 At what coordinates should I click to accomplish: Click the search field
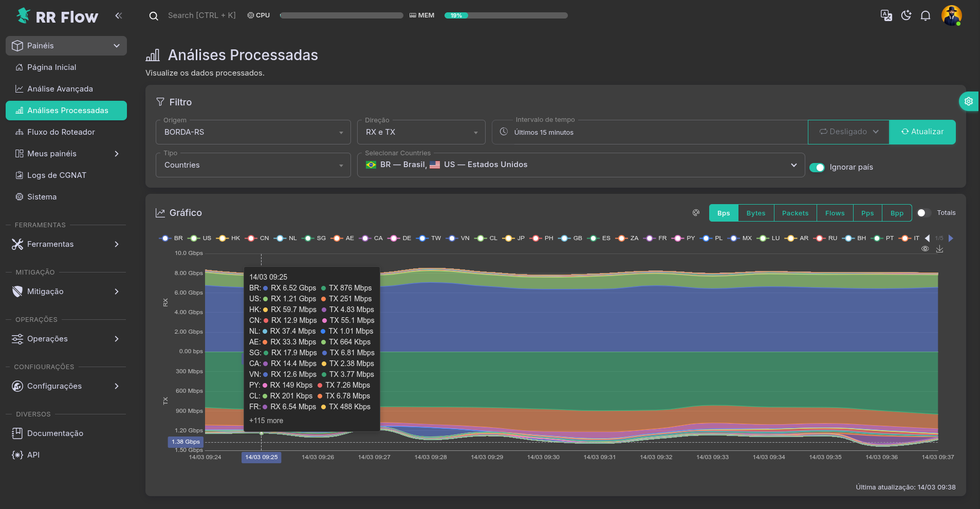click(201, 15)
